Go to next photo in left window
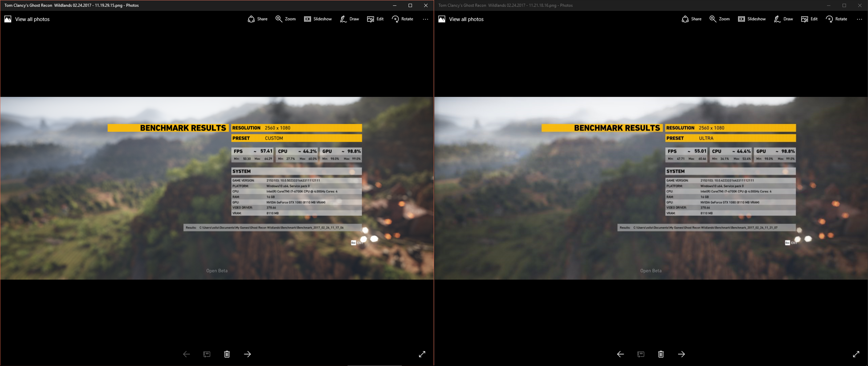Viewport: 868px width, 366px height. (247, 354)
